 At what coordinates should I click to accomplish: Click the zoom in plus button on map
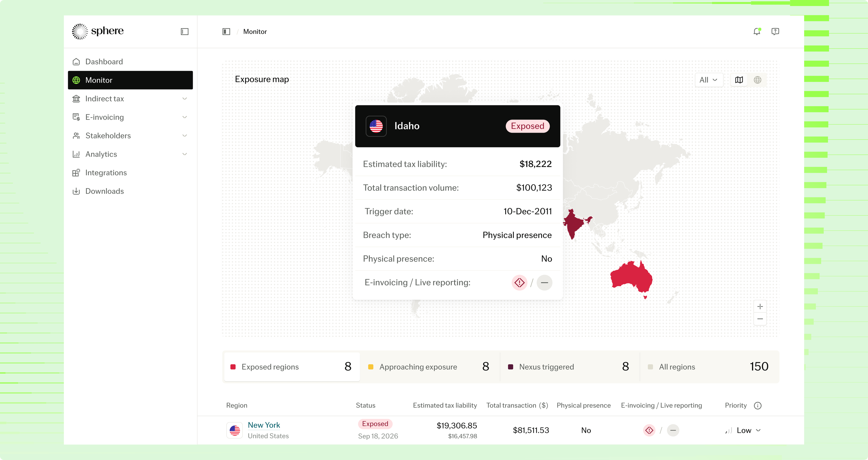coord(760,306)
